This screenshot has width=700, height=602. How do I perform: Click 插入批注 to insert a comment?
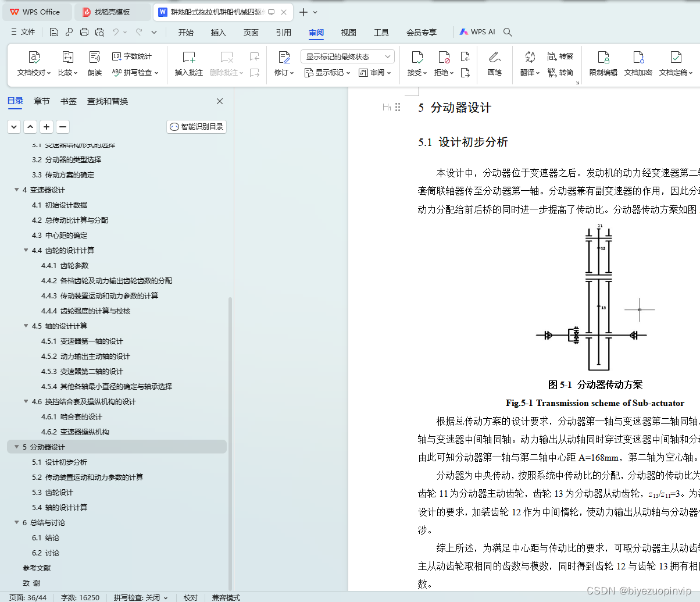tap(189, 64)
